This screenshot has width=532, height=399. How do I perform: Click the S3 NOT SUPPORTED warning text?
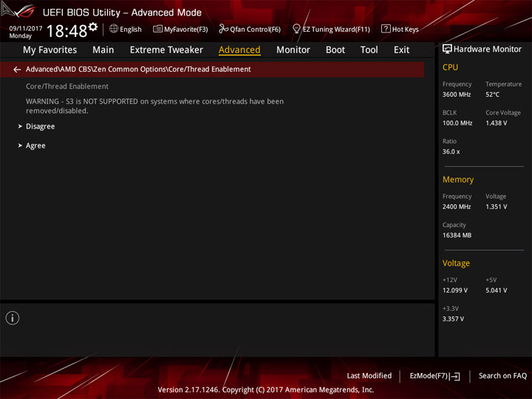click(x=154, y=106)
